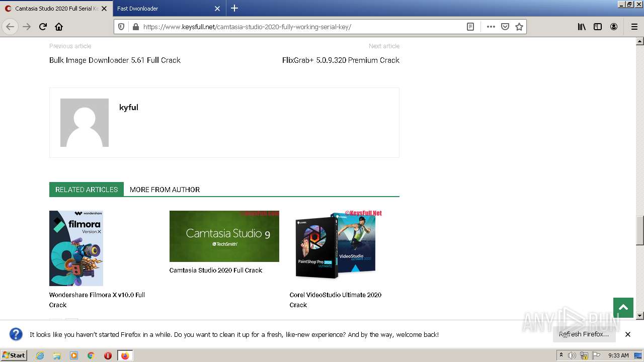The width and height of the screenshot is (644, 362).
Task: Open FlixGrab+ 5.0.9.320 Premium Crack article
Action: pyautogui.click(x=341, y=60)
